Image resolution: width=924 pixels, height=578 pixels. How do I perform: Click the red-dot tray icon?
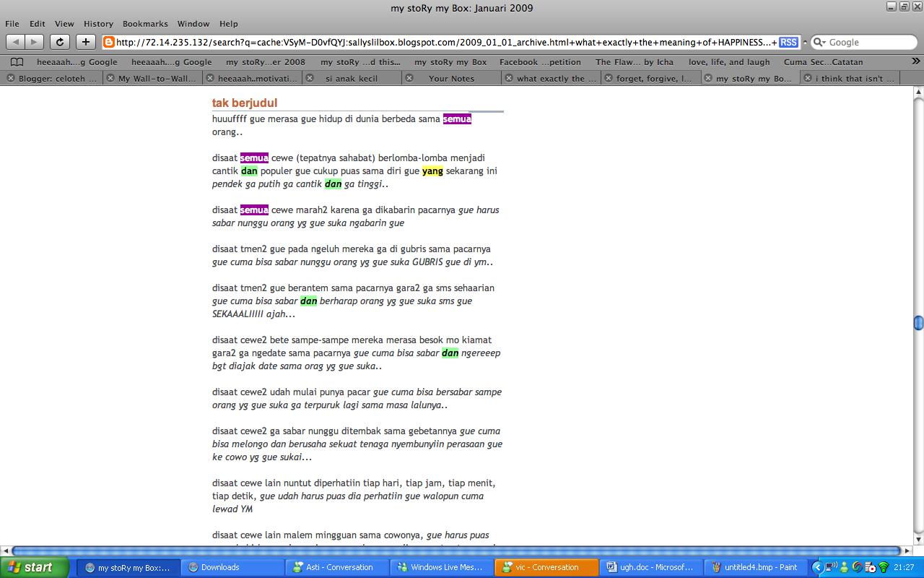click(x=870, y=567)
